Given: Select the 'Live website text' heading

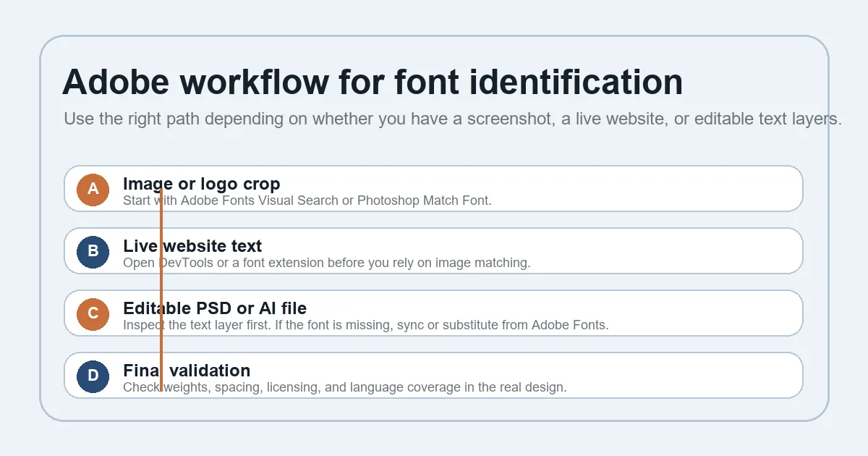Looking at the screenshot, I should [x=192, y=246].
